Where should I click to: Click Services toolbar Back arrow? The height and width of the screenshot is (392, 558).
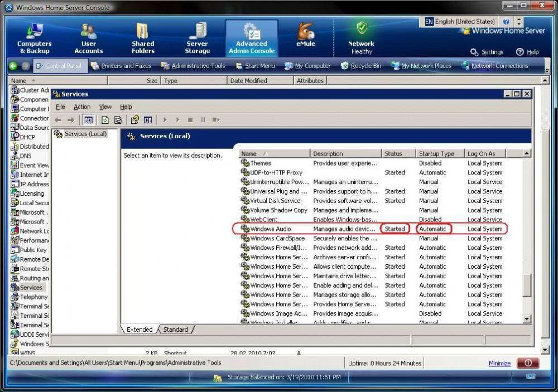(59, 120)
